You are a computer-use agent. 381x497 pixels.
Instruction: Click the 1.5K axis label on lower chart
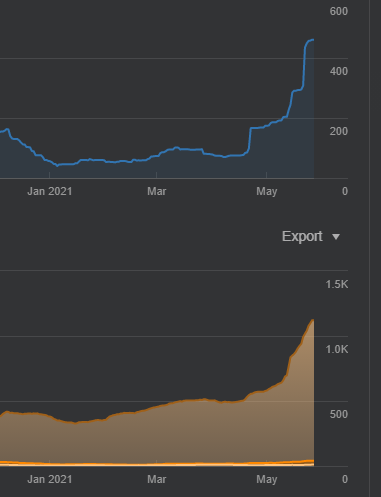click(337, 284)
